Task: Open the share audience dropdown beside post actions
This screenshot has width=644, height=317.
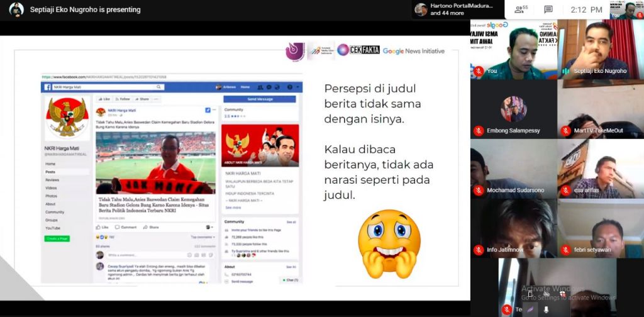Action: click(x=210, y=227)
